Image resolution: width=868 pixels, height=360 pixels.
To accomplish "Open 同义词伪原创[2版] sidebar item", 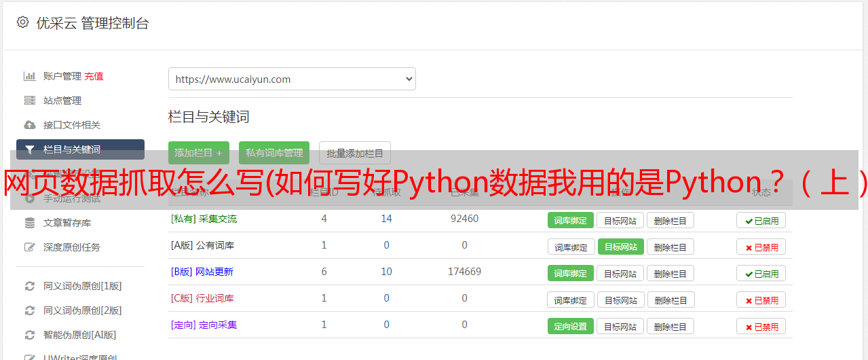I will (83, 310).
